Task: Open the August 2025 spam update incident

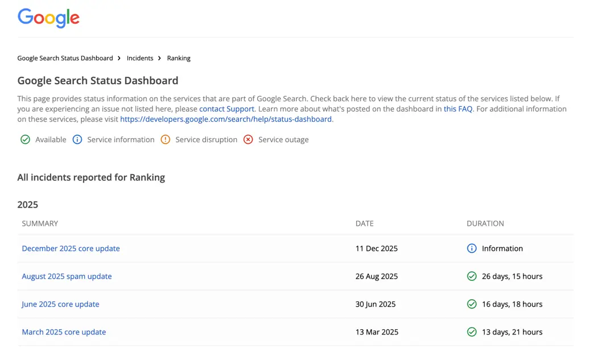Action: tap(67, 276)
